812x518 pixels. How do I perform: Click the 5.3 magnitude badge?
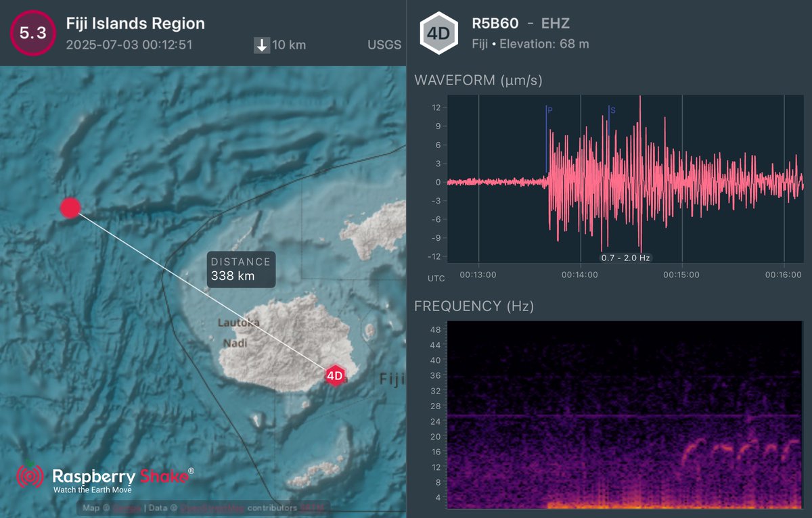point(32,33)
